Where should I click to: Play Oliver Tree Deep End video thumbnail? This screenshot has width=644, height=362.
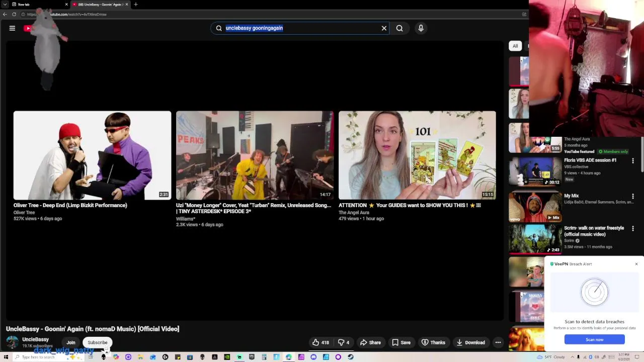click(92, 155)
